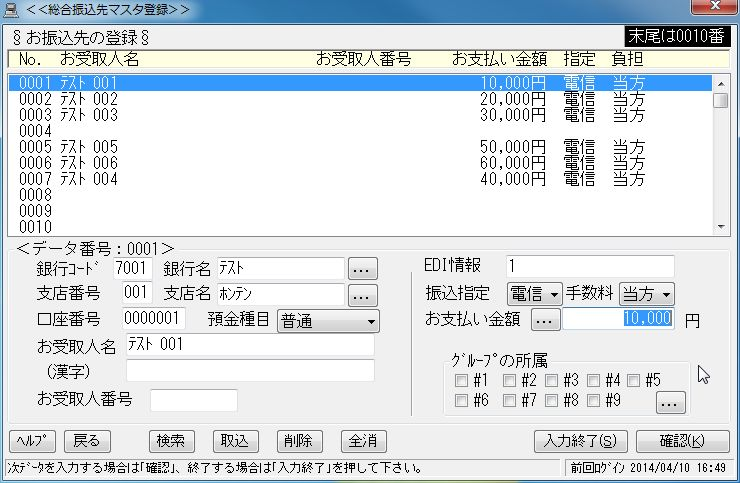Click the 戻る button
740x483 pixels.
coord(87,441)
